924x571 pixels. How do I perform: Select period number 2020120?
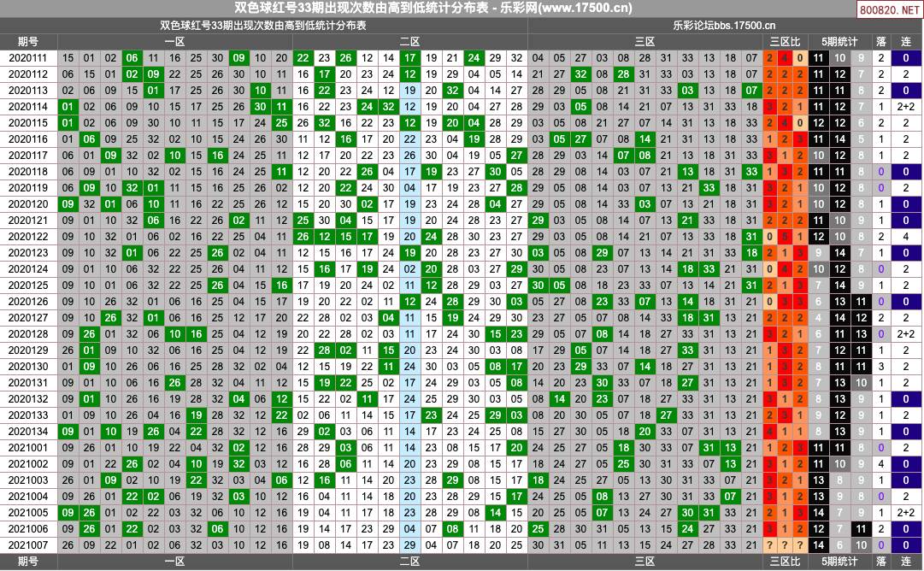(x=28, y=204)
